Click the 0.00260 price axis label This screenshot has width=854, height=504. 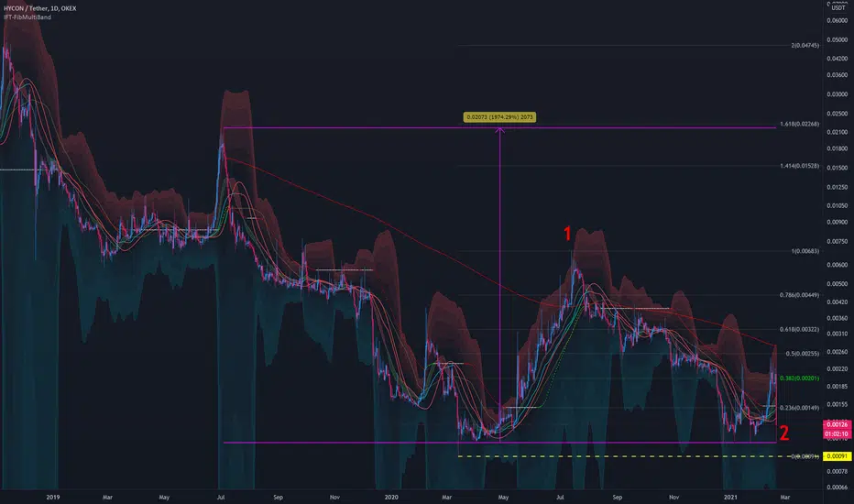(x=838, y=352)
